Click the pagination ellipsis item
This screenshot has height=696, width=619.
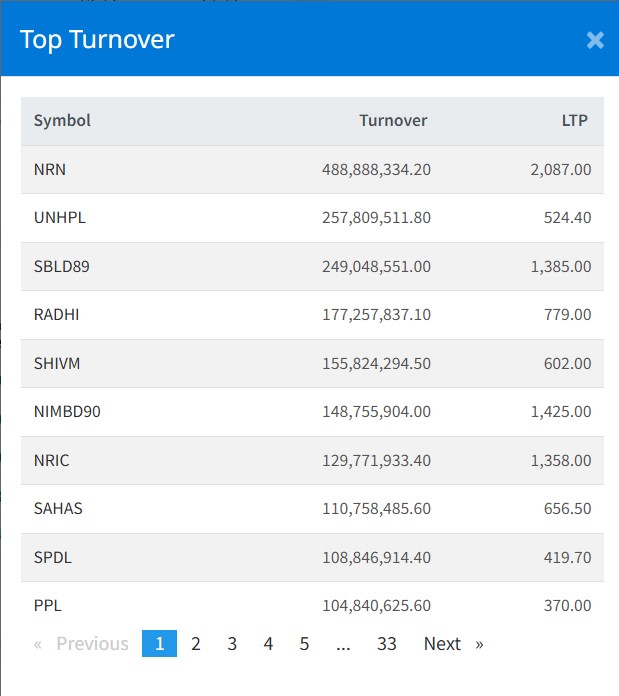[343, 644]
